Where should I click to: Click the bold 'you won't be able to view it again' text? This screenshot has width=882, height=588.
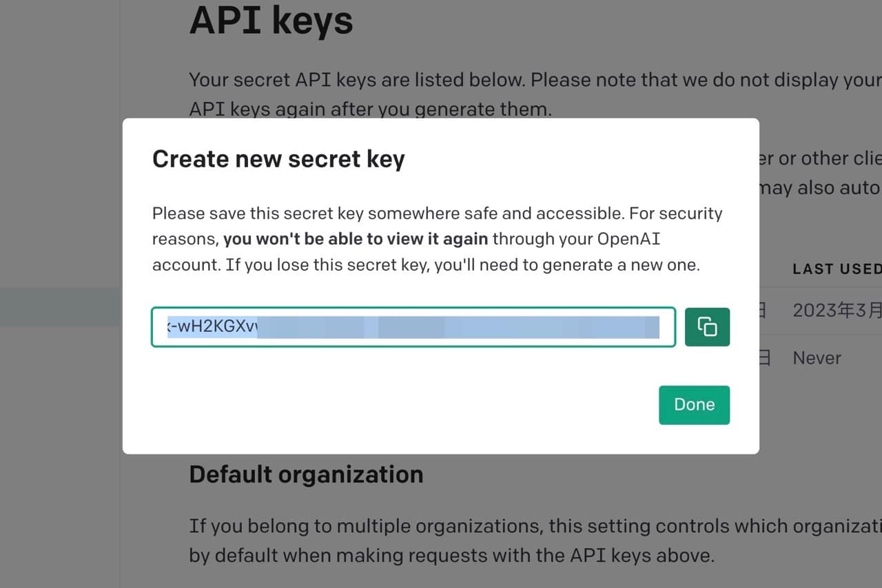(356, 239)
